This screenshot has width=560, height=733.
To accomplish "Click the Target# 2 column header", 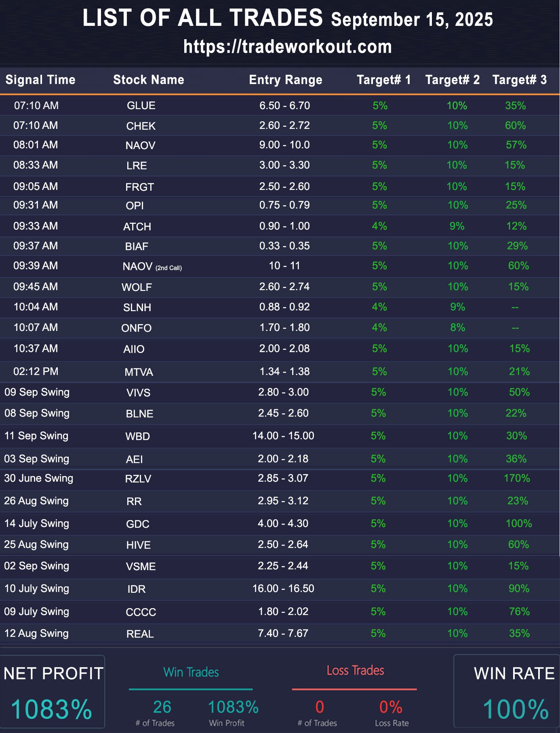I will tap(453, 80).
